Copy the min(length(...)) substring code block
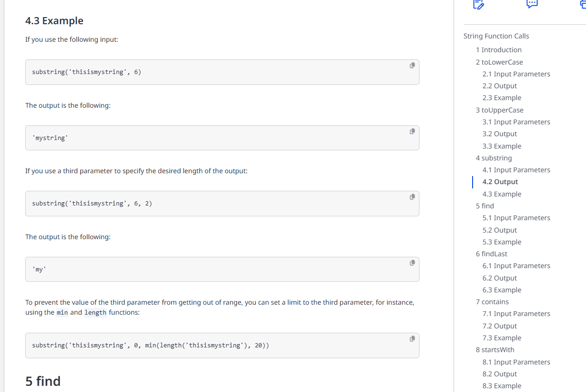The image size is (586, 392). (x=412, y=338)
